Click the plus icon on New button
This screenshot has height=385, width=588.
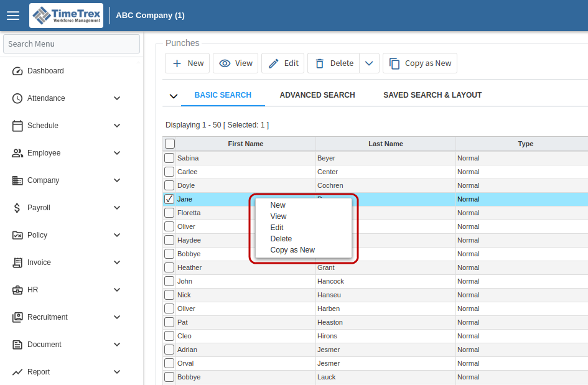[177, 63]
